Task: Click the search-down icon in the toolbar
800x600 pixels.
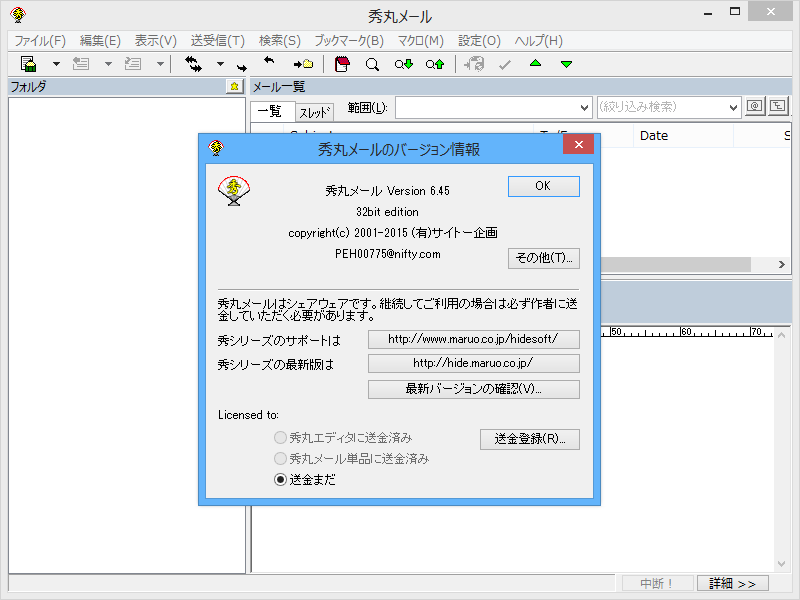Action: coord(403,63)
